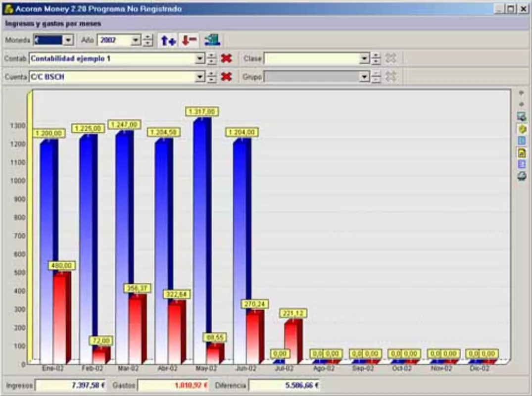Clear the Contab filter with its red X
Image resolution: width=532 pixels, height=396 pixels.
[226, 58]
